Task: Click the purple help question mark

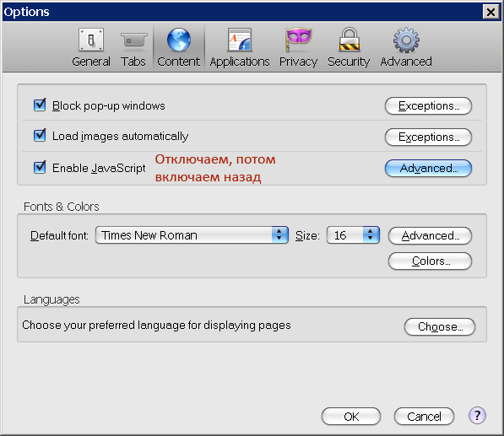Action: (477, 416)
